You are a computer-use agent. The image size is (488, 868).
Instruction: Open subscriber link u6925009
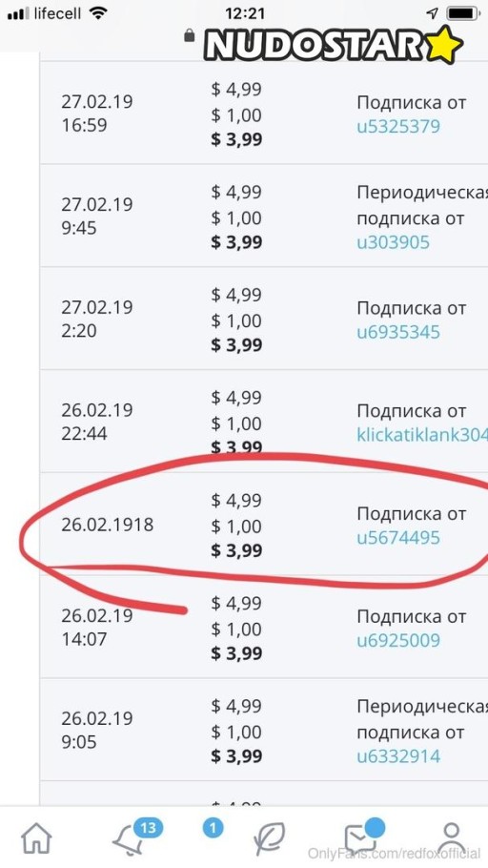[x=398, y=640]
